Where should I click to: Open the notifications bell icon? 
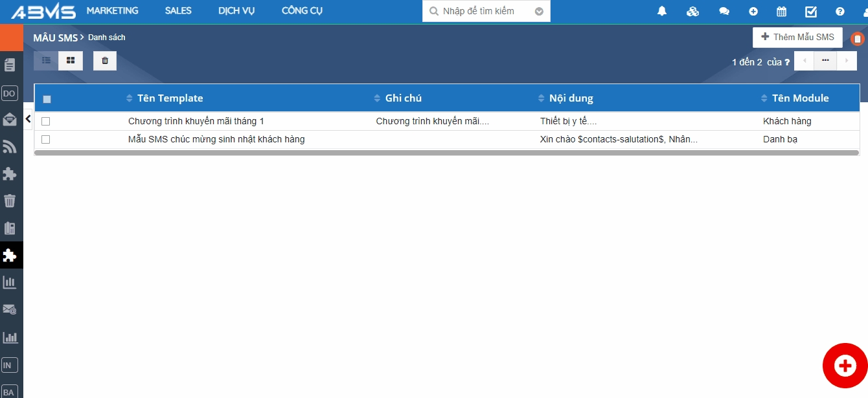click(662, 11)
